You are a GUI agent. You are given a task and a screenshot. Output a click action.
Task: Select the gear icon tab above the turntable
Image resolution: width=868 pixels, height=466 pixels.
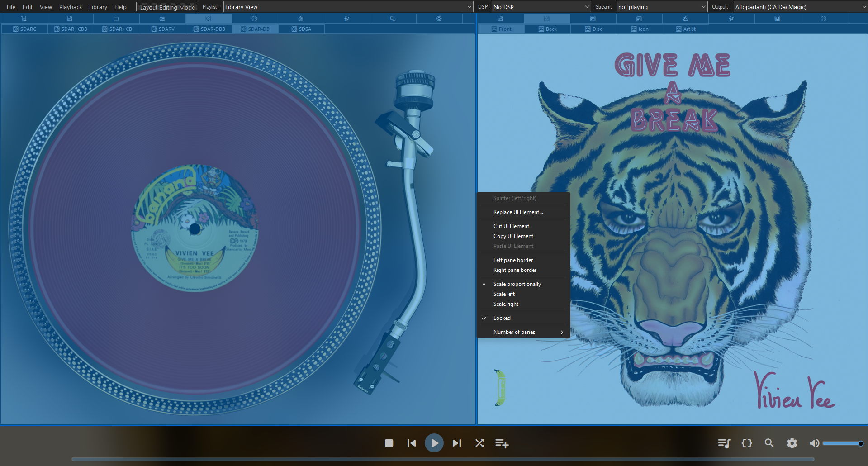coord(439,19)
